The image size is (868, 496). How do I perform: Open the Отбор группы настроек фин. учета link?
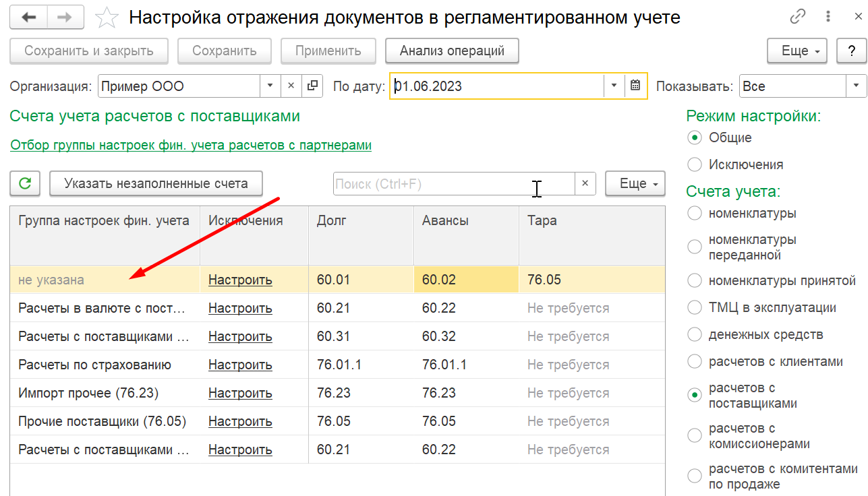[x=191, y=145]
